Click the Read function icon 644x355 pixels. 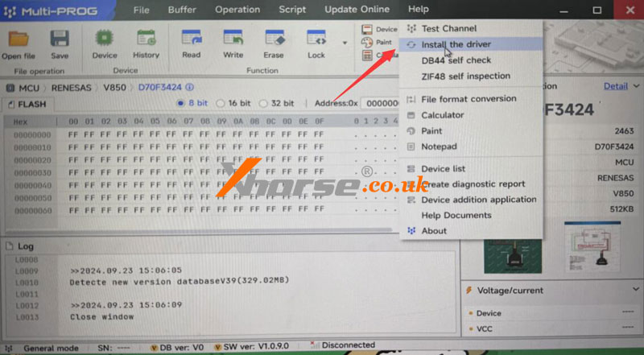pos(191,39)
